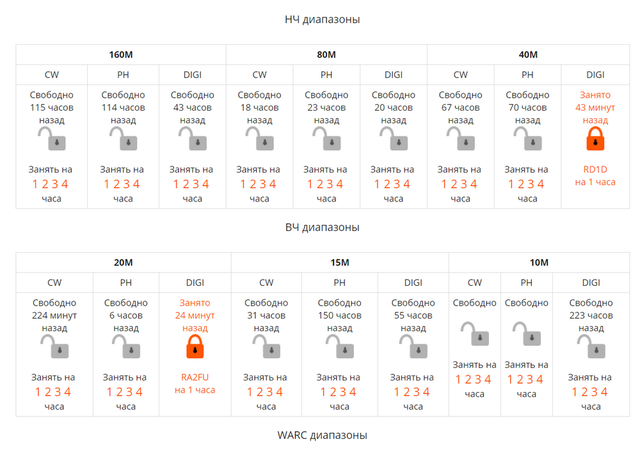640x449 pixels.
Task: Click the open padlock for 80M PH
Action: (326, 139)
